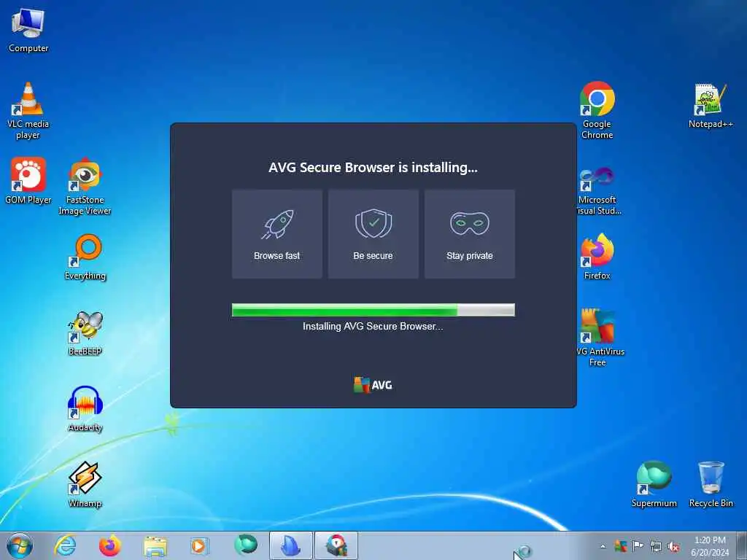Viewport: 747px width, 560px height.
Task: Select AVG AntiVirus Free shortcut
Action: [598, 337]
